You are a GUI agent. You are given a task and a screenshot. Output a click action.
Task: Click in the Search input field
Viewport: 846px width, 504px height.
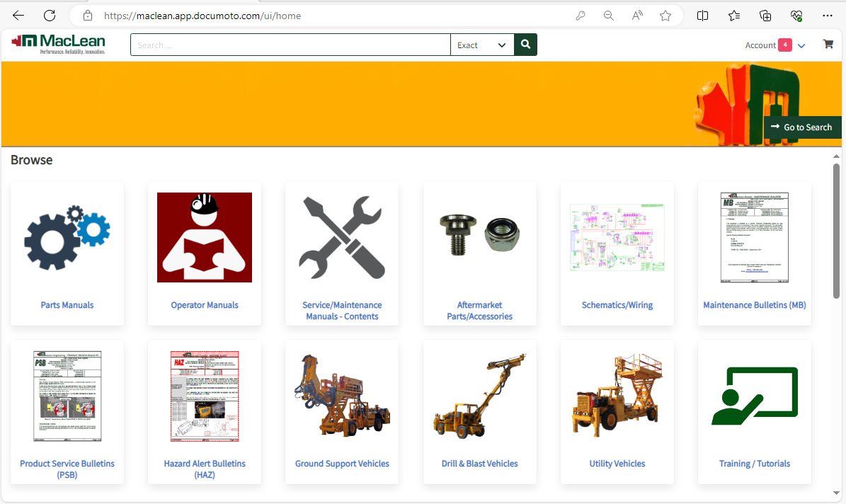[290, 45]
